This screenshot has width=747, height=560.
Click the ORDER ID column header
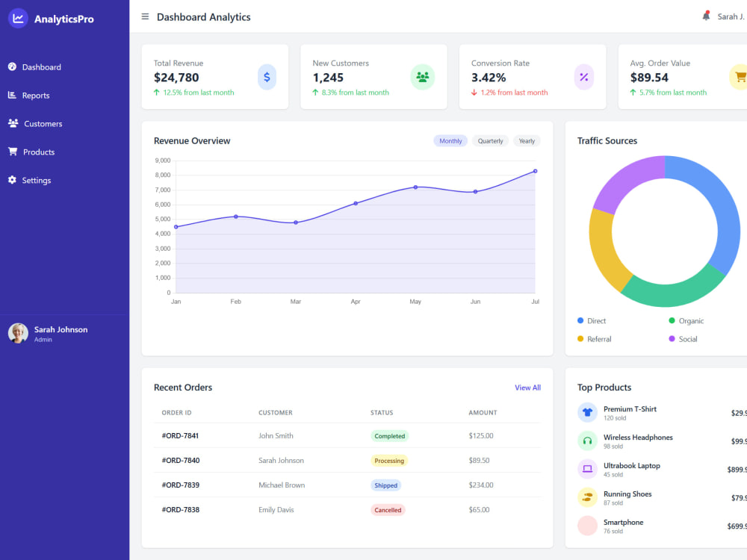click(x=176, y=413)
